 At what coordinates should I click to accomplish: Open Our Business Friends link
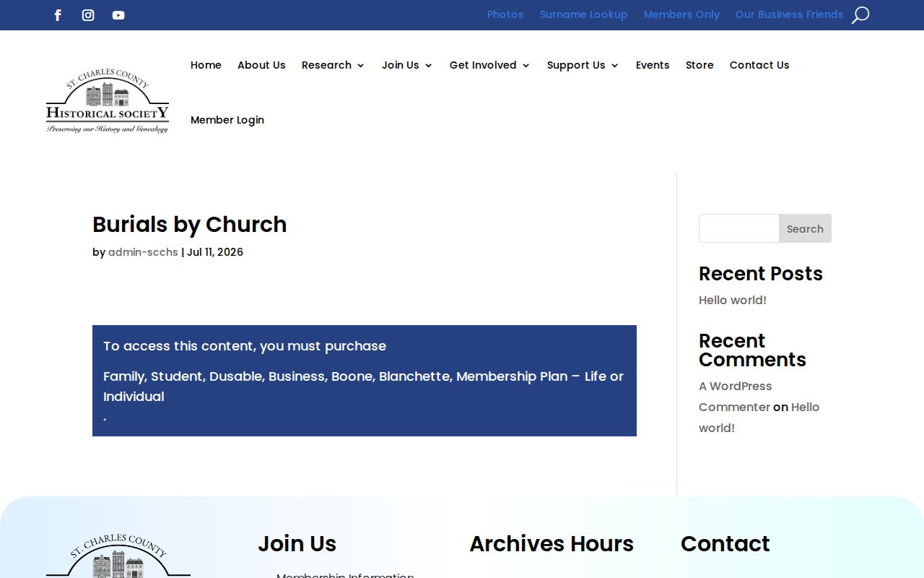789,14
